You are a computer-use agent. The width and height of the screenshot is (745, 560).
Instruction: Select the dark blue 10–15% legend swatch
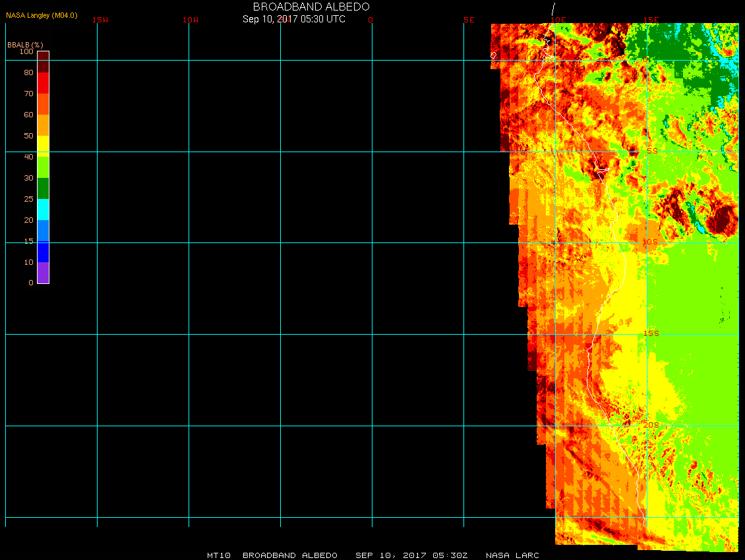pos(43,252)
